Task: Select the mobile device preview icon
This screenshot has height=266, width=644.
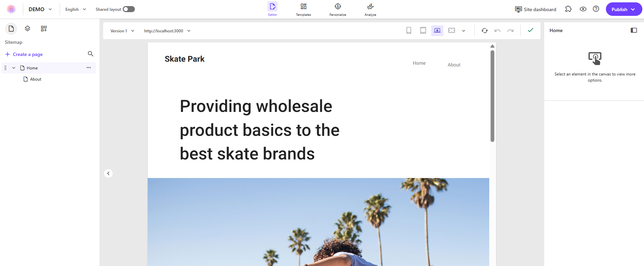Action: (x=409, y=31)
